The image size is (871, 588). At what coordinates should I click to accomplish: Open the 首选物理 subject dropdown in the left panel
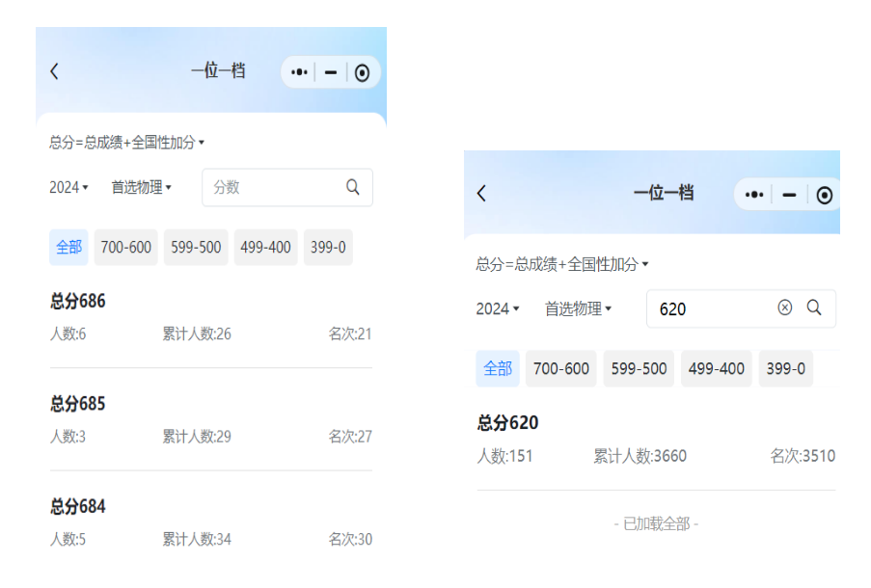click(x=141, y=187)
